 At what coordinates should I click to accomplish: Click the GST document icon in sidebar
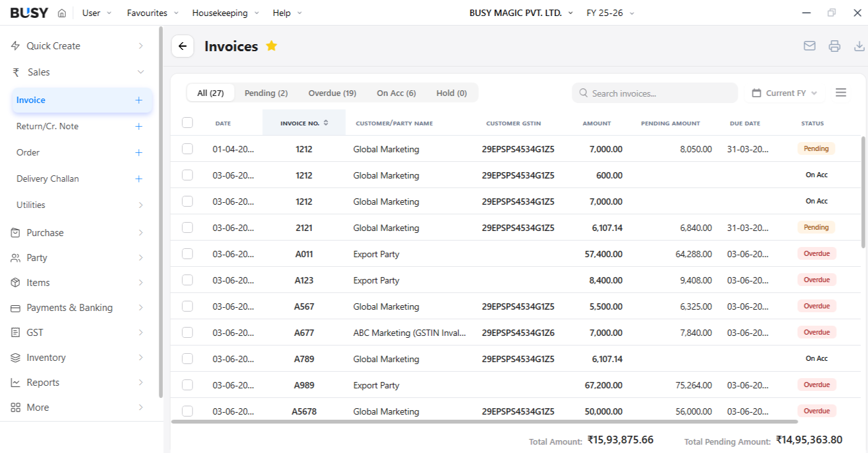tap(16, 333)
